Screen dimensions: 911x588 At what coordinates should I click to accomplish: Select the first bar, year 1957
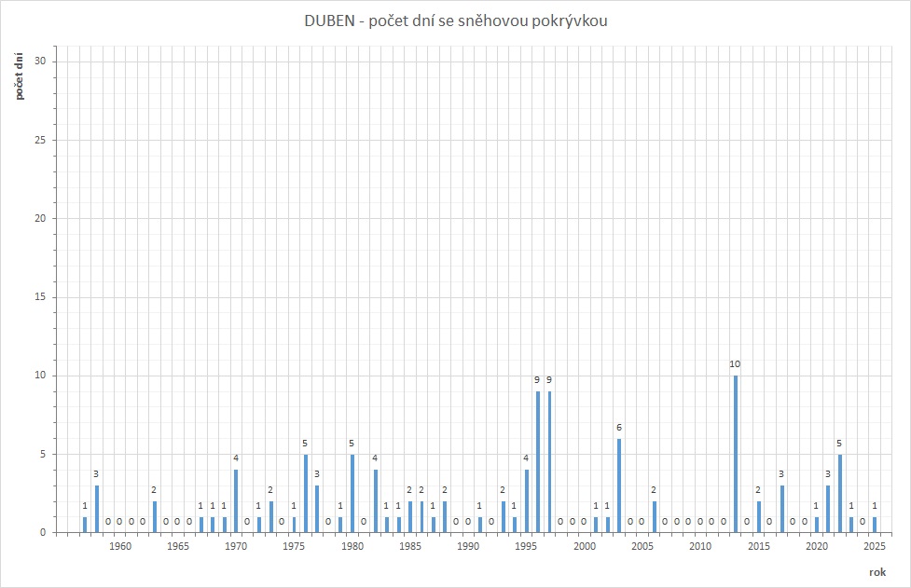click(85, 525)
